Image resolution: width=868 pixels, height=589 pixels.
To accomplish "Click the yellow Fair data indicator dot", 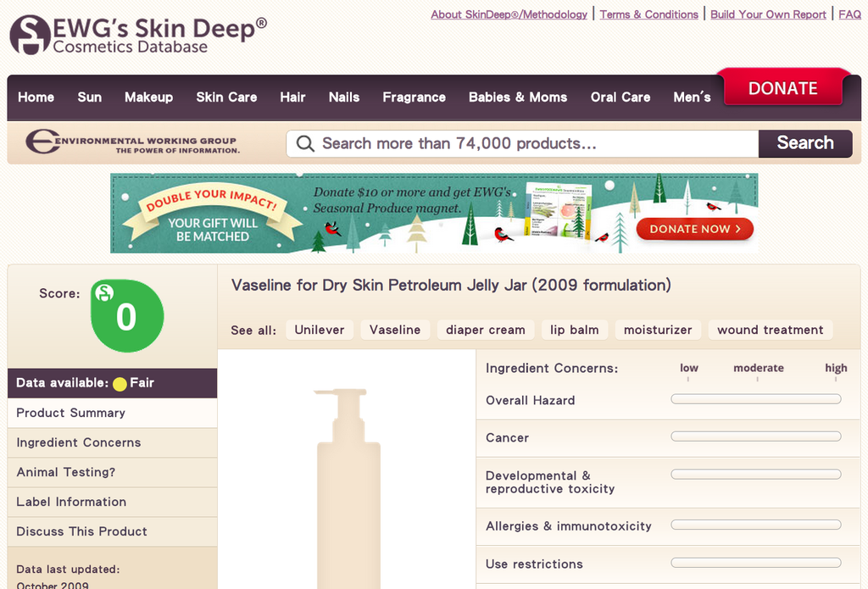I will (120, 384).
